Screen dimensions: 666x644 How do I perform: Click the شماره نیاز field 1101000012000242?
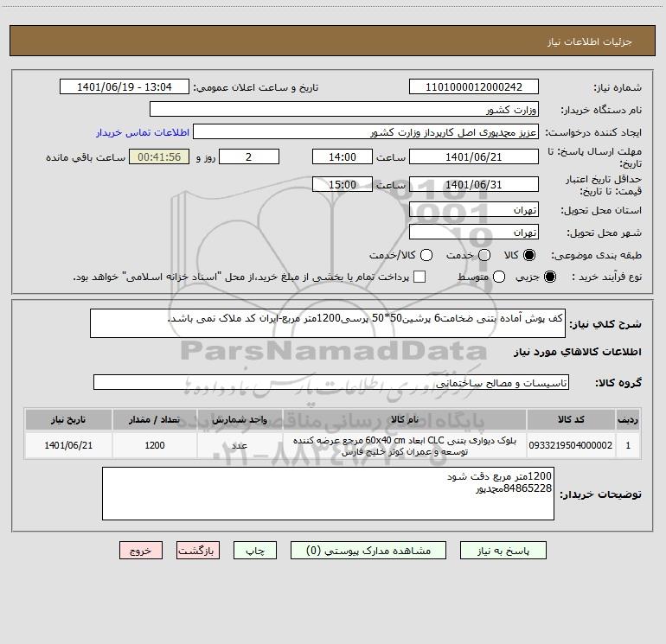[474, 87]
